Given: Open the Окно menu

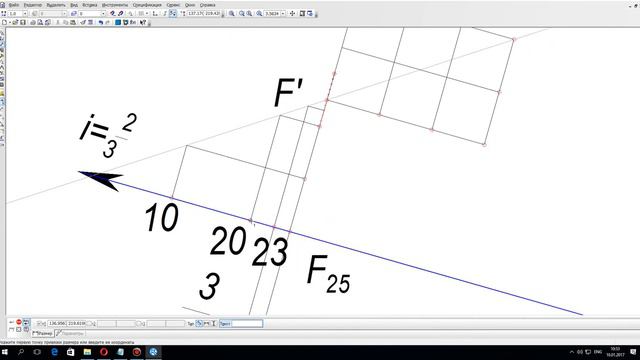Looking at the screenshot, I should pyautogui.click(x=190, y=5).
